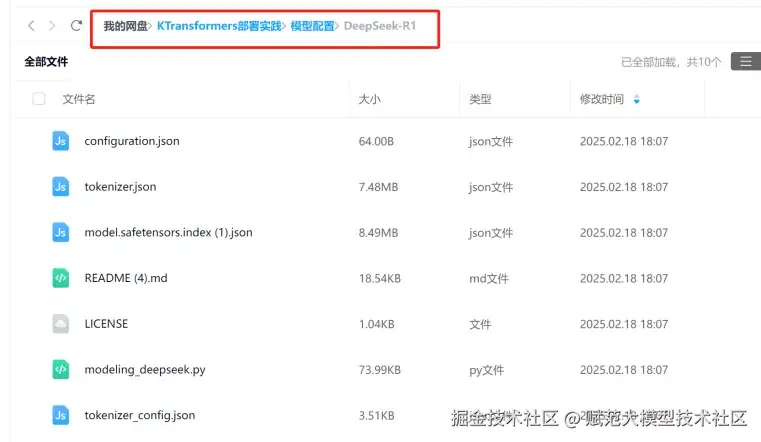Click 文件 type in LICENSE row

click(480, 324)
